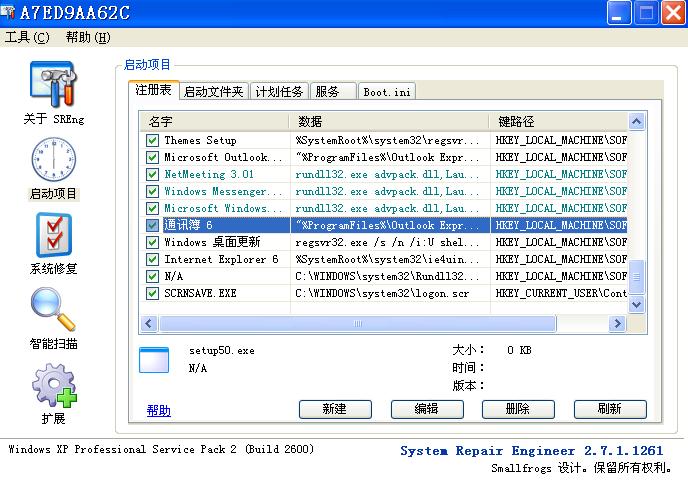Click the 新建 button
This screenshot has height=482, width=688.
pos(335,409)
